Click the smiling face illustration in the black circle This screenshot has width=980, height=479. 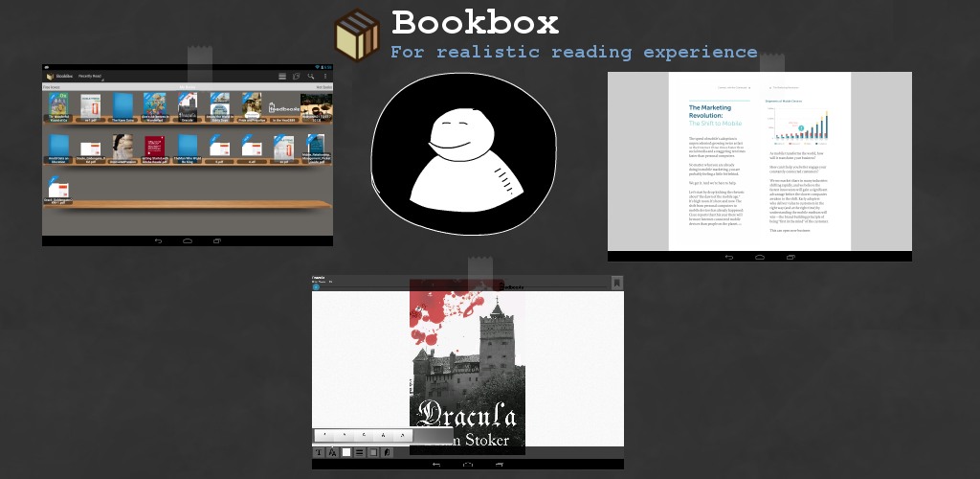pyautogui.click(x=464, y=154)
